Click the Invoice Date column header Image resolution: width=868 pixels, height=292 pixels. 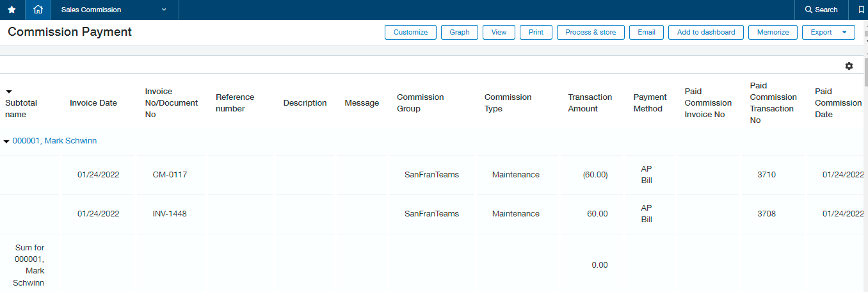93,103
